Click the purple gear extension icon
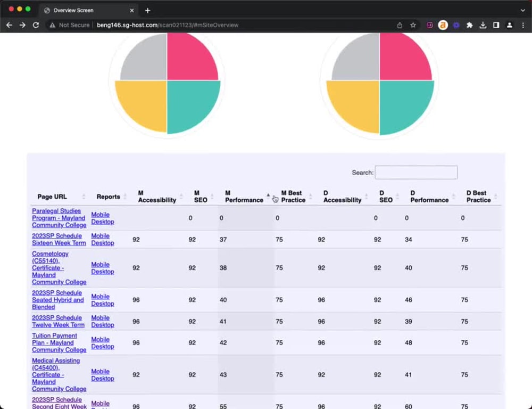532x409 pixels. [x=456, y=25]
